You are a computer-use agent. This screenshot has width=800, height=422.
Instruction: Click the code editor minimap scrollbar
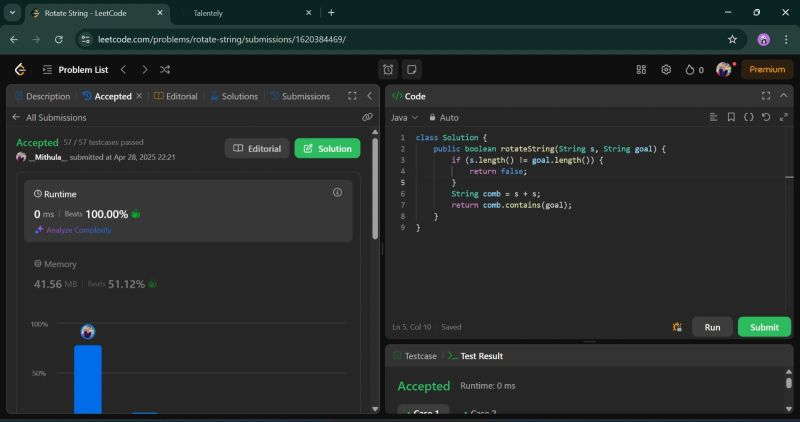tap(789, 177)
